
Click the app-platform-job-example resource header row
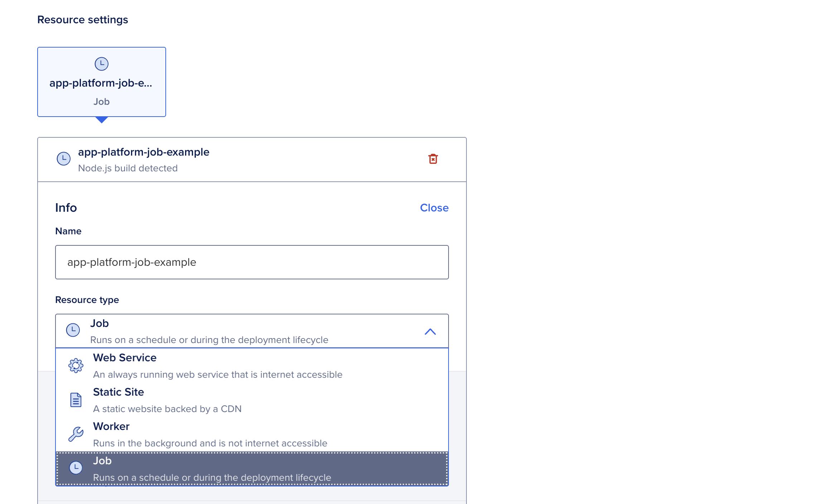[215, 159]
